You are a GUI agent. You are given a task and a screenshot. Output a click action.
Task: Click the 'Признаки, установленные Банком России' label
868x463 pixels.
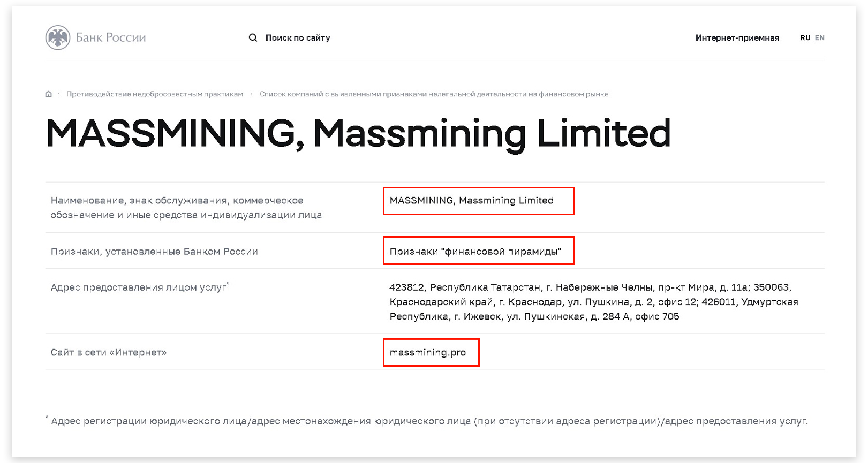pyautogui.click(x=154, y=252)
